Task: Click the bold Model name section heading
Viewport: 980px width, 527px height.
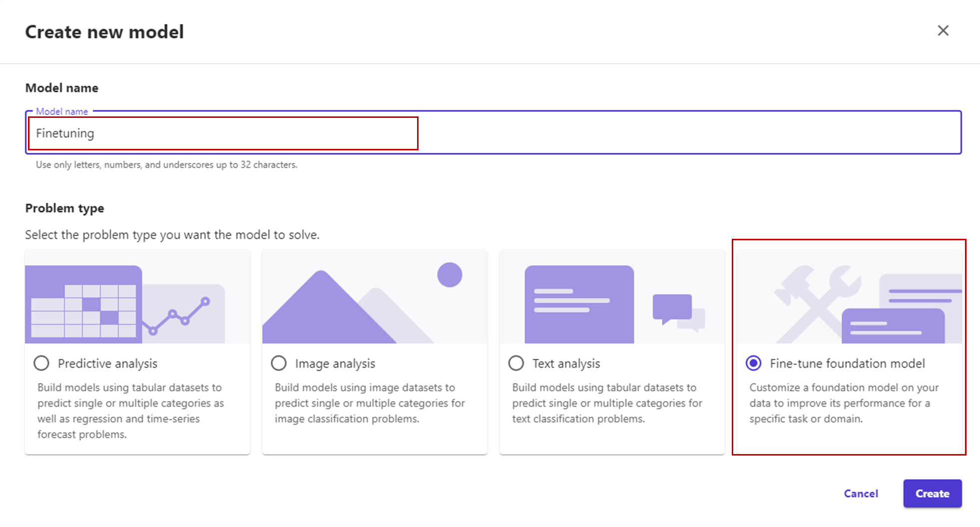Action: point(62,88)
